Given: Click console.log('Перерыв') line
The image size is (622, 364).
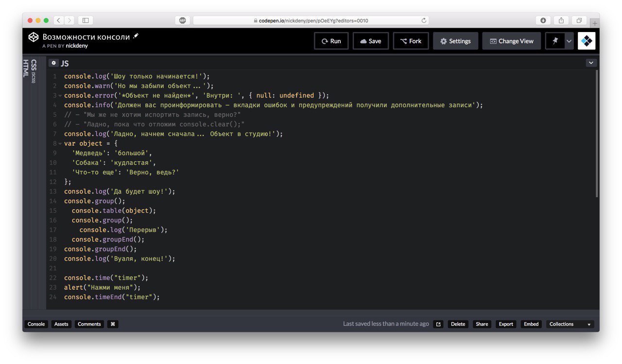Looking at the screenshot, I should pos(123,230).
